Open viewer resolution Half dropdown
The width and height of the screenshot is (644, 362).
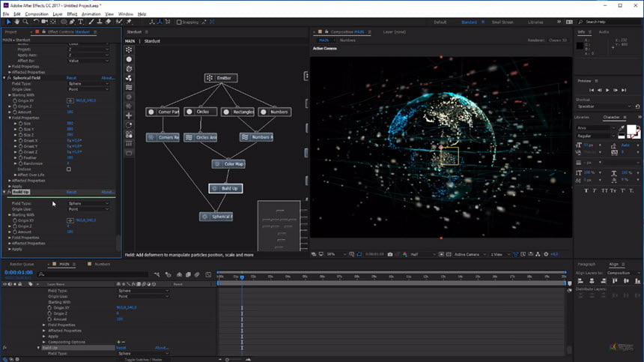click(422, 254)
